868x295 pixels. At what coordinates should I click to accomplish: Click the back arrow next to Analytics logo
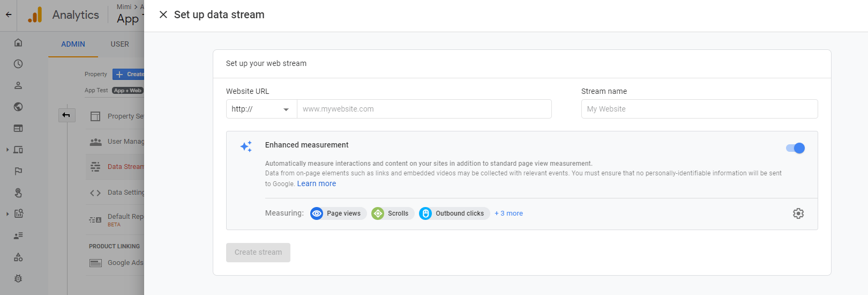(x=9, y=14)
